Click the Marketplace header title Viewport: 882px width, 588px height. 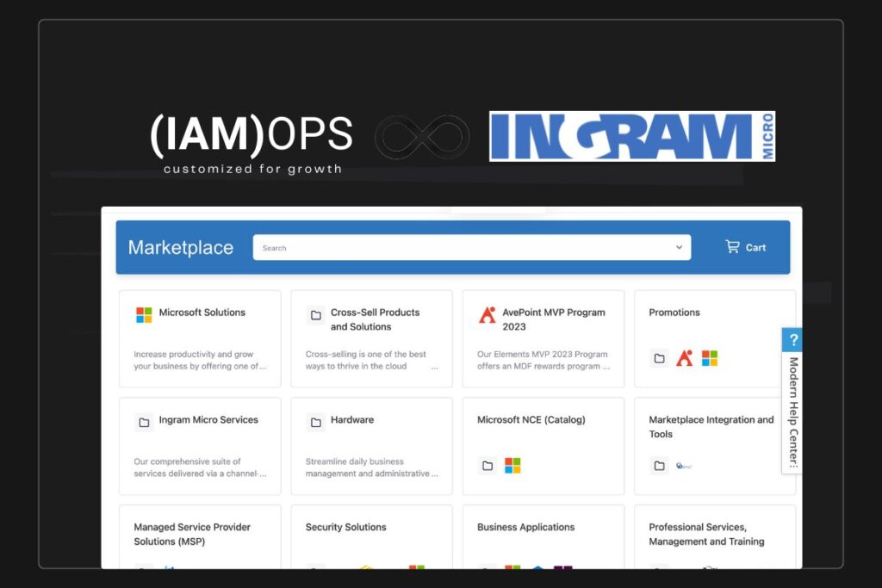(x=181, y=248)
